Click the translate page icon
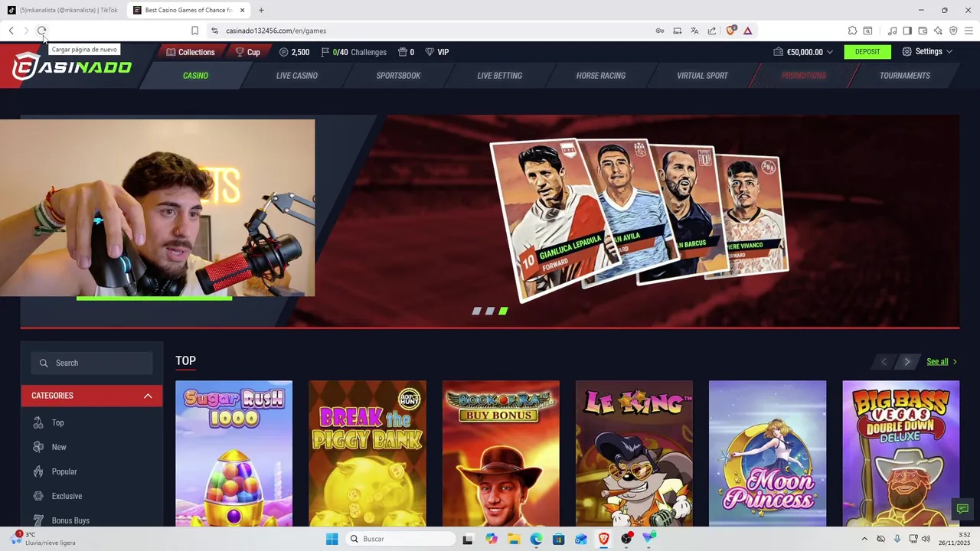Viewport: 980px width, 551px height. pyautogui.click(x=694, y=31)
